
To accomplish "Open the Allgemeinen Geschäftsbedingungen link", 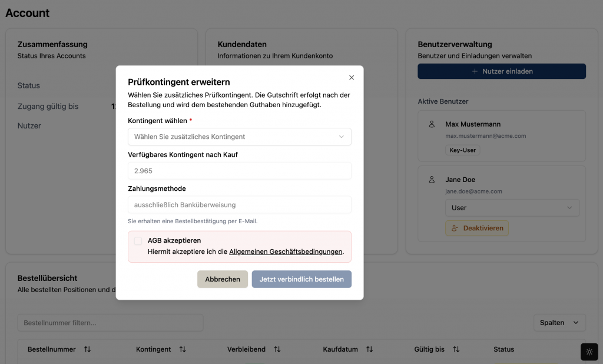I will [x=286, y=252].
